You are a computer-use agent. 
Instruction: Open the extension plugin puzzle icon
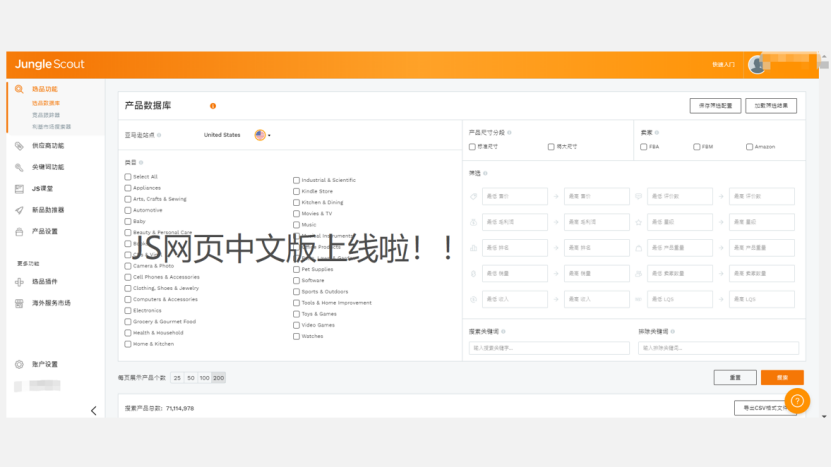(19, 282)
